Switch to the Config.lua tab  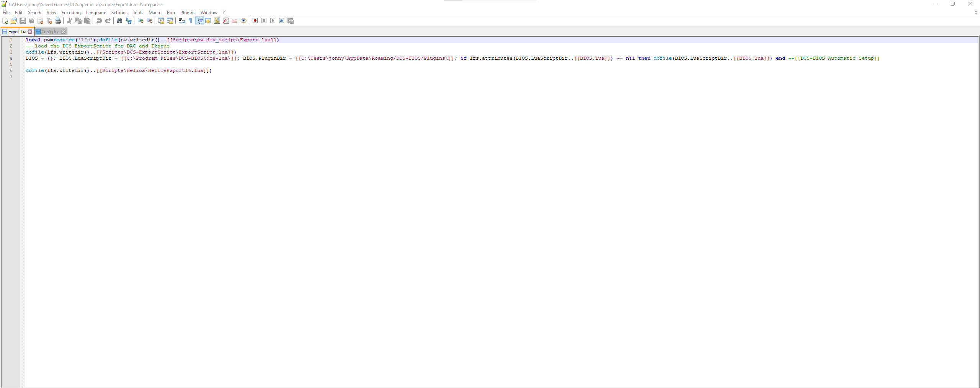[x=51, y=32]
